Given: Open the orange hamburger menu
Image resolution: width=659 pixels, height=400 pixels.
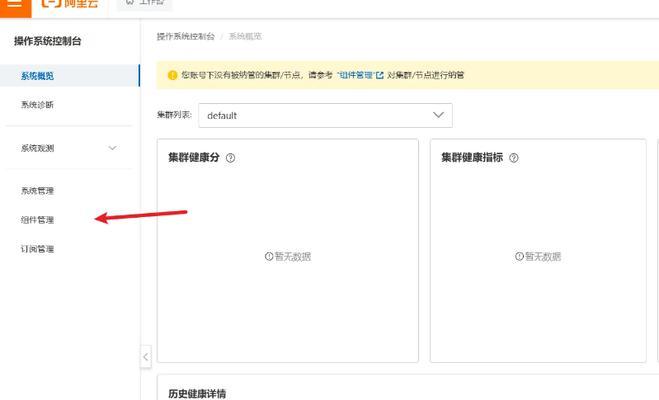Looking at the screenshot, I should click(15, 6).
